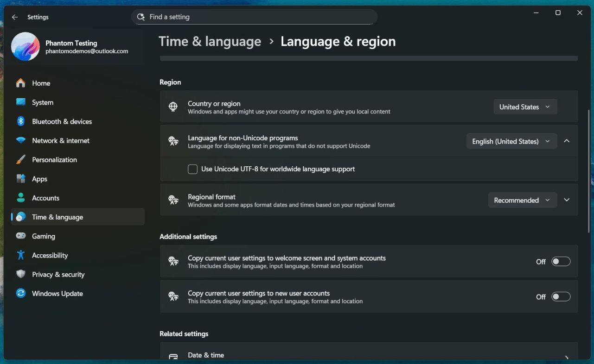594x364 pixels.
Task: Click the back arrow in Settings
Action: (x=15, y=17)
